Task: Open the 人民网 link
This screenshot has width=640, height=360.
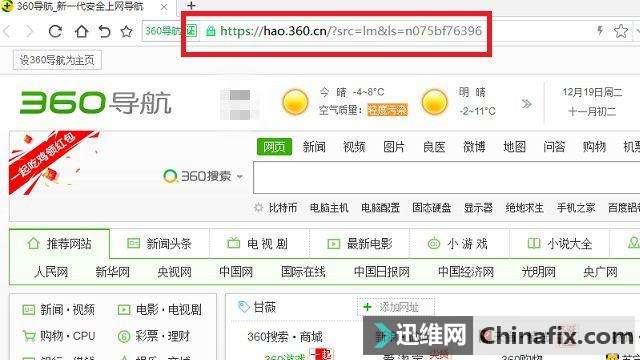Action: pyautogui.click(x=51, y=271)
